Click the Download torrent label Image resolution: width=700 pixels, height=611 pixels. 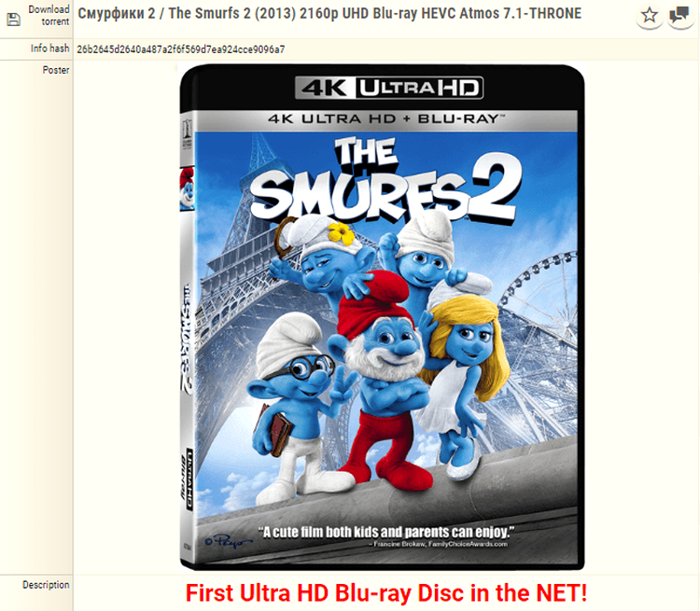[49, 15]
